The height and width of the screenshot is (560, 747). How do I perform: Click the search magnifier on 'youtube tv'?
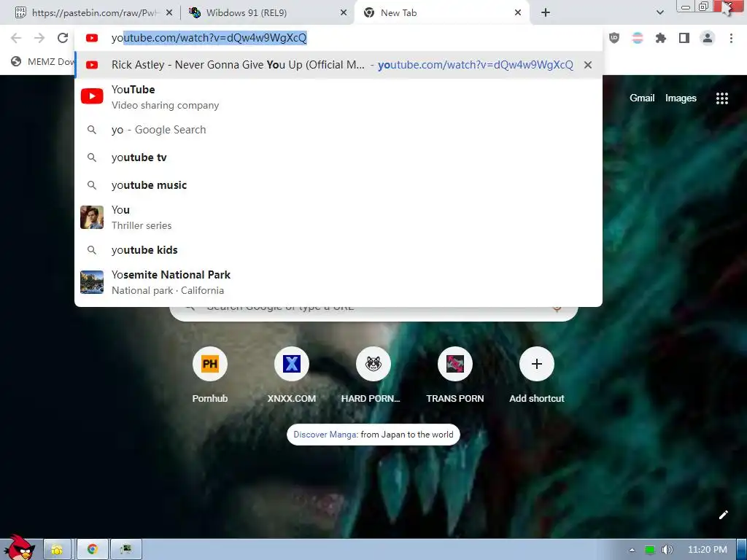coord(92,157)
